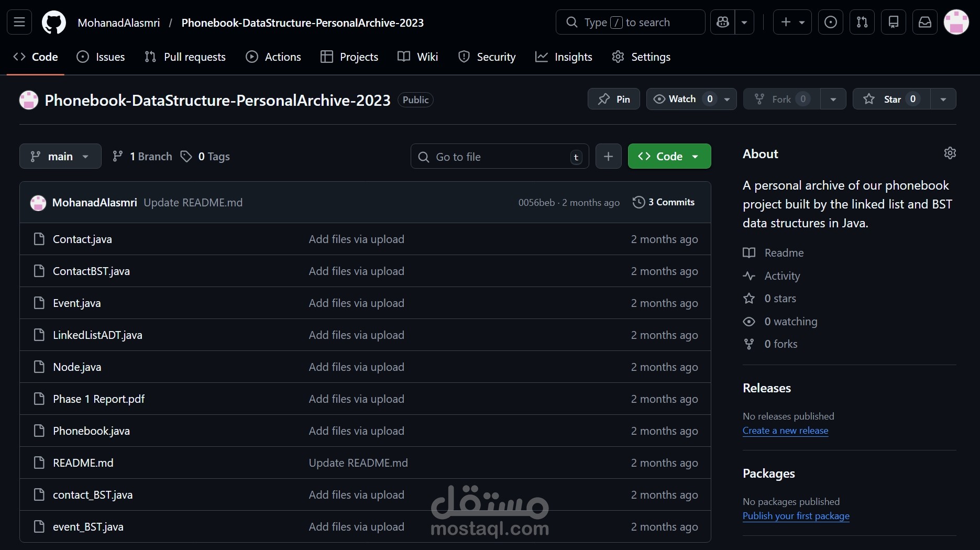Click the file icon beside Node.java

point(39,367)
